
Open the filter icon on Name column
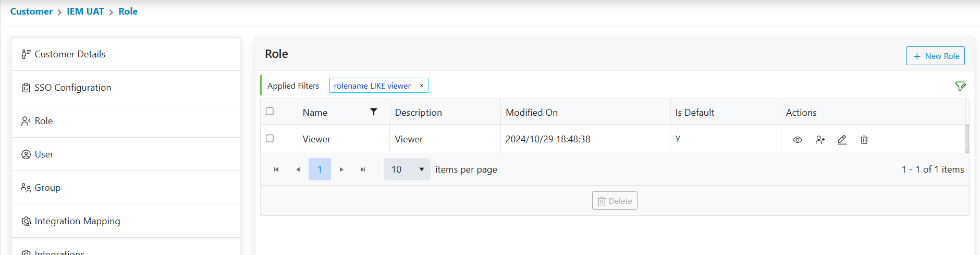point(374,112)
